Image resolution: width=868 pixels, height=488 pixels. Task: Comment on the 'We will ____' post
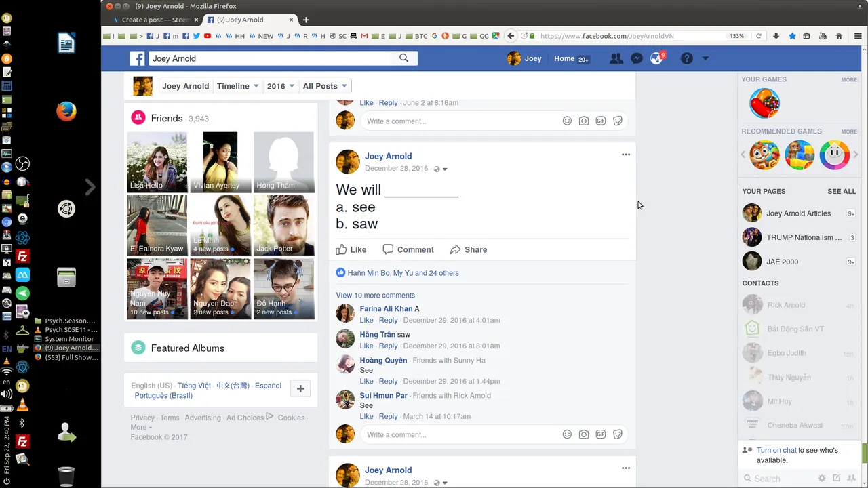point(408,249)
